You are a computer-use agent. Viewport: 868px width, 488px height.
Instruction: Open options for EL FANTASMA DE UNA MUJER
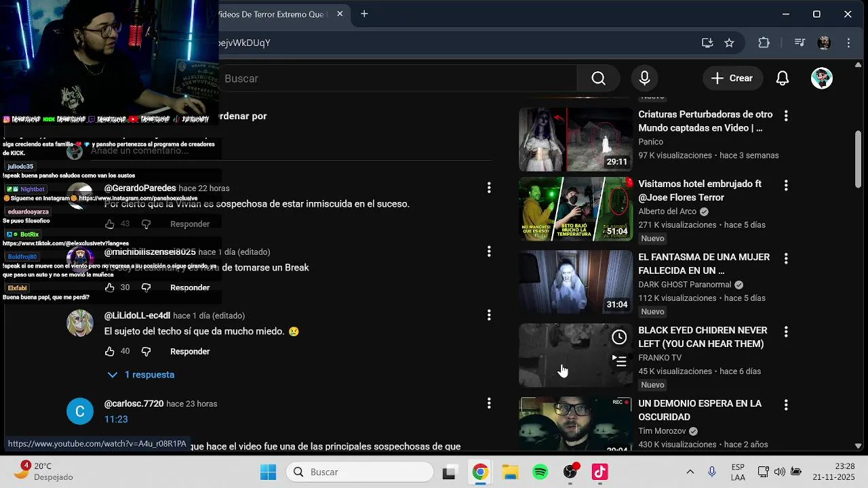786,258
